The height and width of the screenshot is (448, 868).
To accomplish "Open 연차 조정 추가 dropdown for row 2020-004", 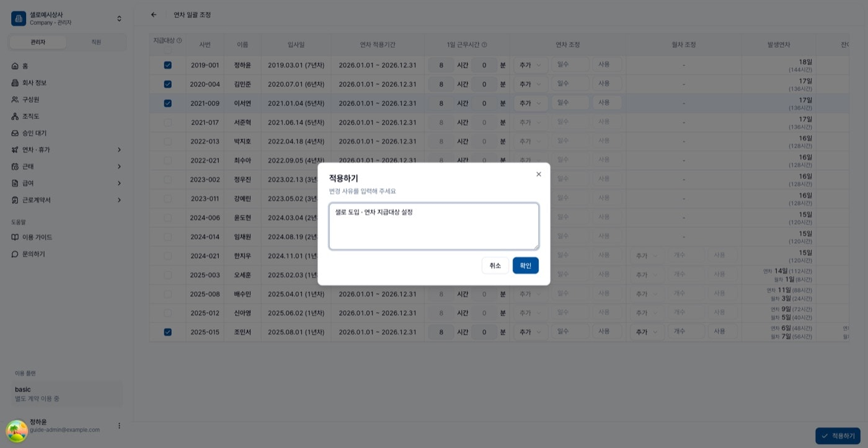I will [x=530, y=84].
